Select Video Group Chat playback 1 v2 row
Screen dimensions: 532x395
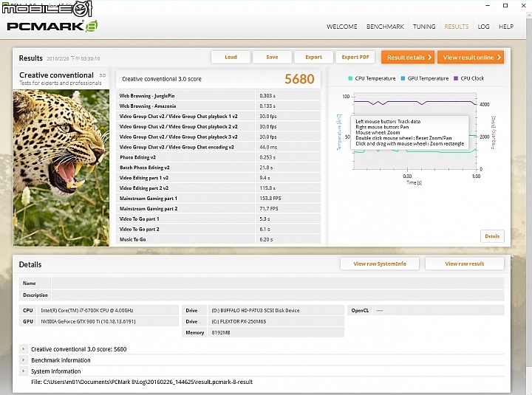(218, 117)
